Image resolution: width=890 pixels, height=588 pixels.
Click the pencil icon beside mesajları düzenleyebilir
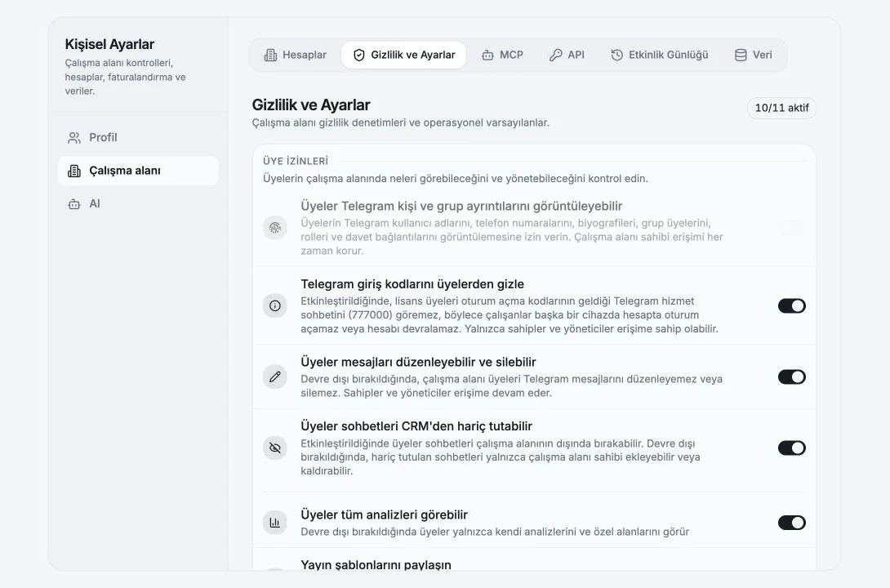point(274,376)
